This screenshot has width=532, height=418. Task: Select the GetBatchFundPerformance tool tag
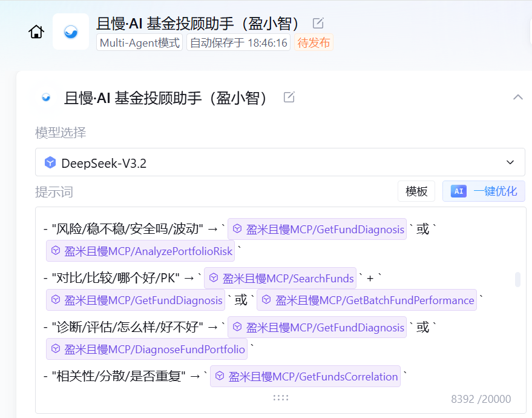coord(366,300)
